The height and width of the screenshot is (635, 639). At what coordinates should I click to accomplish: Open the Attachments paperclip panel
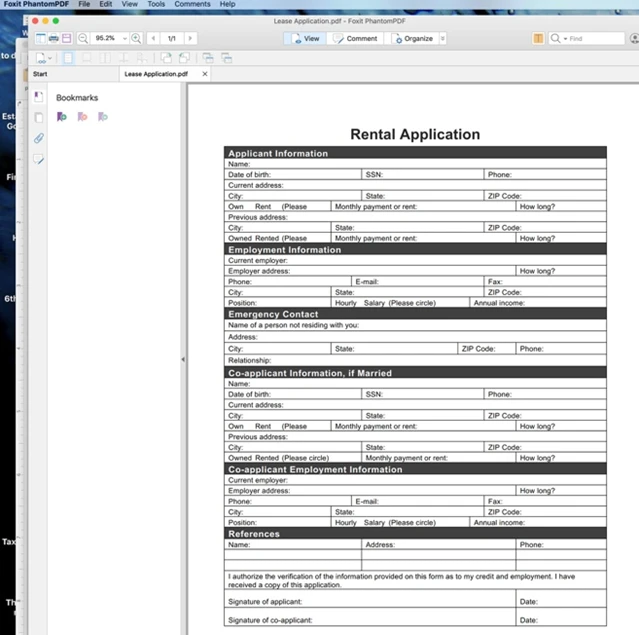coord(39,138)
